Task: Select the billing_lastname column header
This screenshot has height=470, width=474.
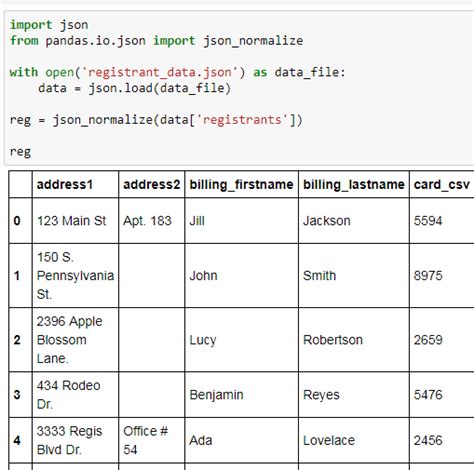Action: (354, 184)
